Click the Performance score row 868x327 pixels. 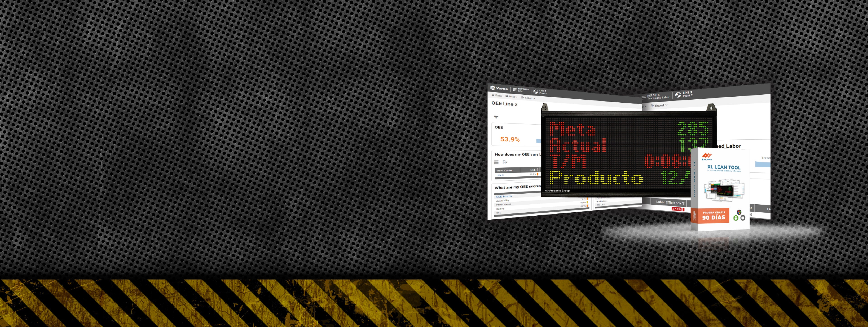503,205
